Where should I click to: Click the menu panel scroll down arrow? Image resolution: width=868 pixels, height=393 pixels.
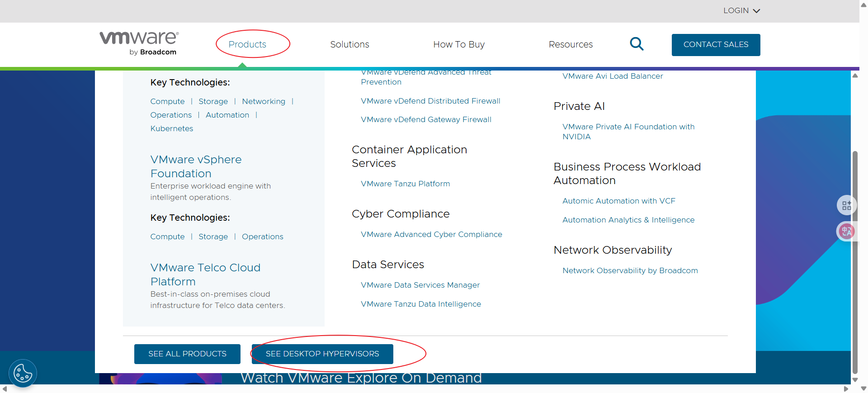855,380
